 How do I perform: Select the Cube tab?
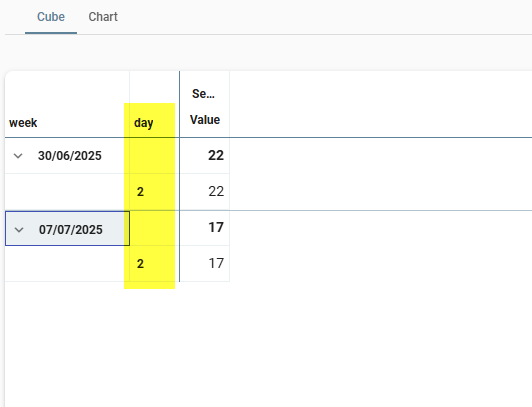pos(51,17)
